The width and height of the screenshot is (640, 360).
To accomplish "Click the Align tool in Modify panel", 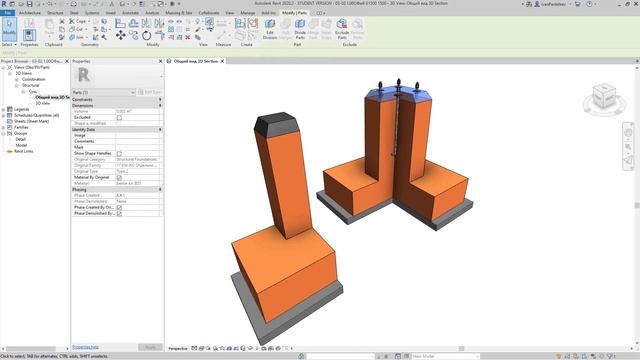I will 120,24.
